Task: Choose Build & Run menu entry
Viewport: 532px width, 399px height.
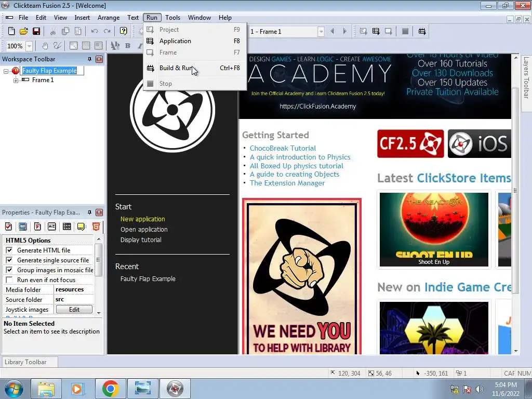Action: 195,68
